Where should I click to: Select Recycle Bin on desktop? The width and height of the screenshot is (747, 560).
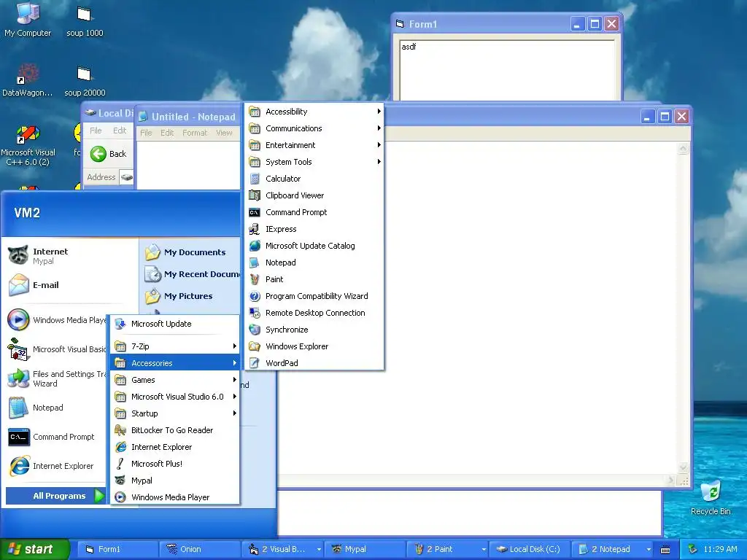pyautogui.click(x=711, y=498)
